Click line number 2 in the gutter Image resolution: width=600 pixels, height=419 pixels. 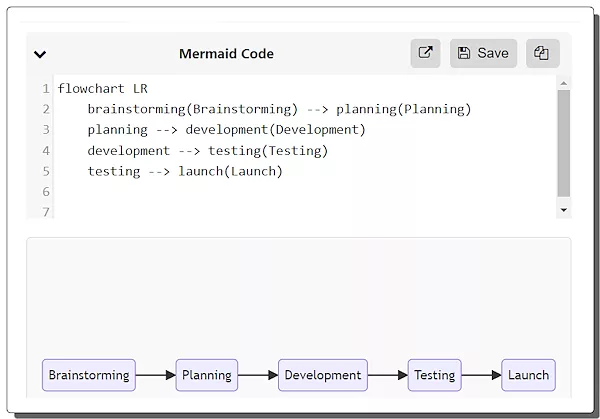click(x=46, y=109)
